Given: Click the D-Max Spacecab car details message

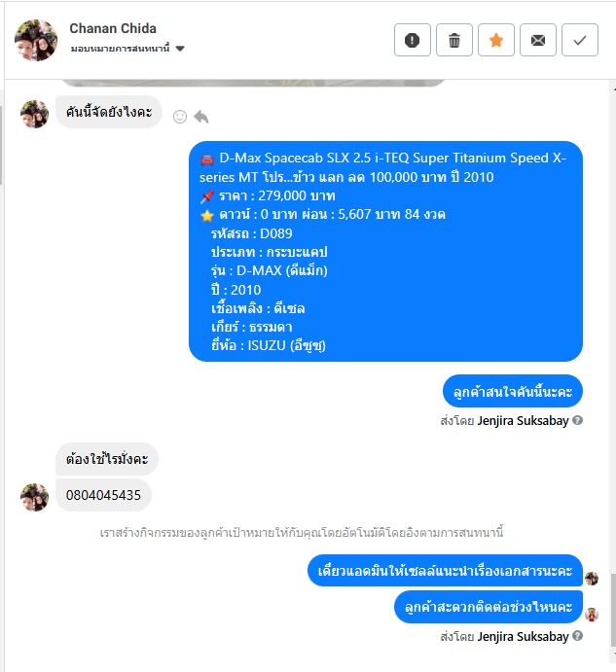Looking at the screenshot, I should 385,251.
